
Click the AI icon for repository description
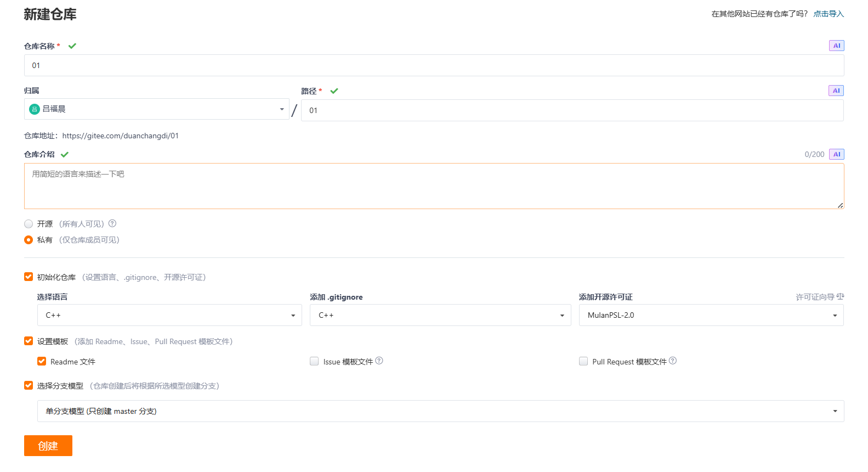pyautogui.click(x=836, y=154)
